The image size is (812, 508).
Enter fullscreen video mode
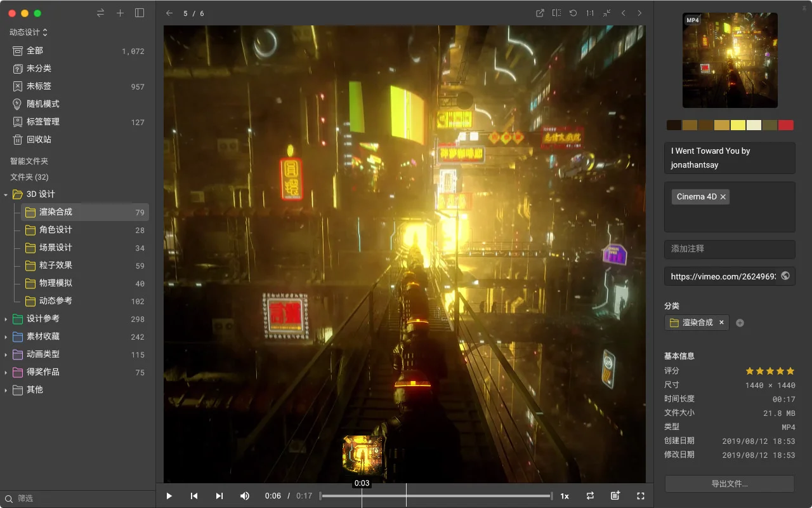(x=641, y=496)
